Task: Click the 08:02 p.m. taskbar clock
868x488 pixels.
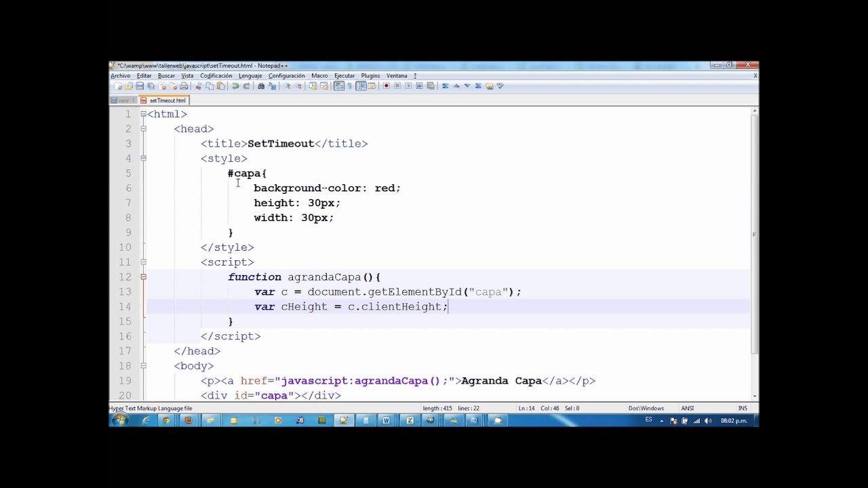Action: pyautogui.click(x=734, y=421)
